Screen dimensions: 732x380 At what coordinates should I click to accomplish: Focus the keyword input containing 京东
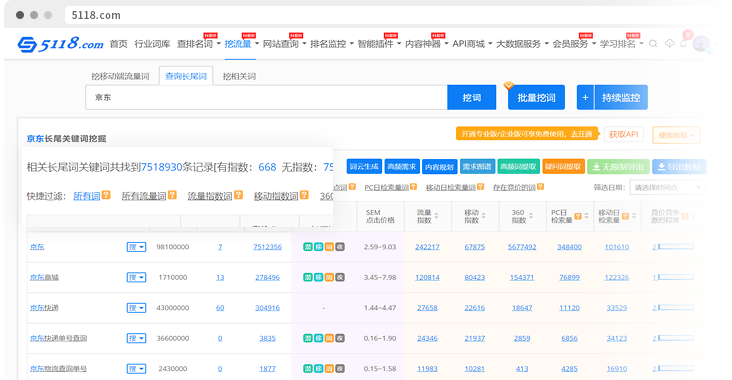tap(266, 98)
